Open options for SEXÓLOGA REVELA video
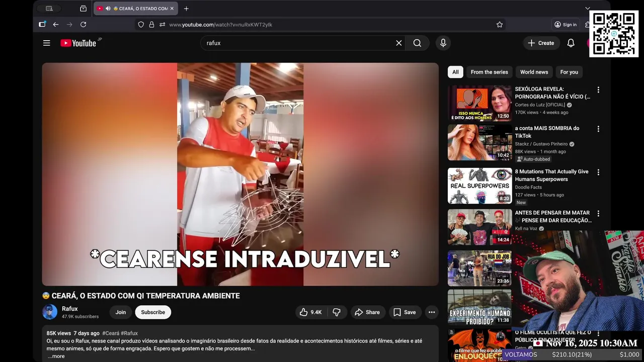 pyautogui.click(x=598, y=90)
